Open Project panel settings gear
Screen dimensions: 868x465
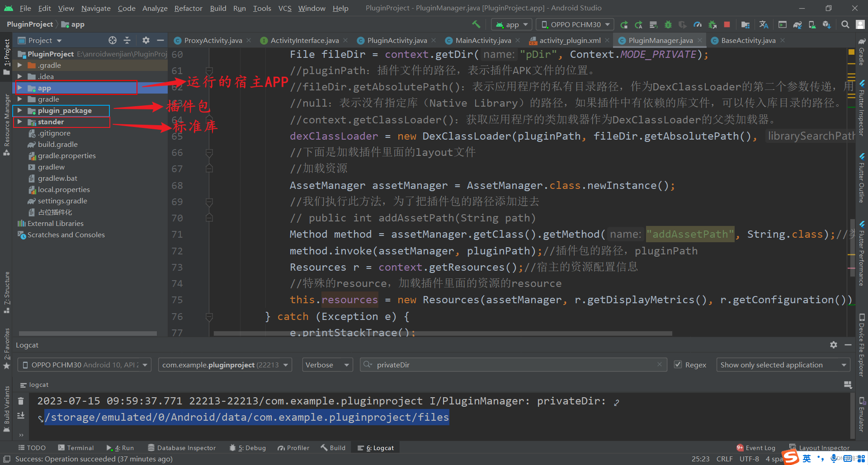pyautogui.click(x=146, y=40)
